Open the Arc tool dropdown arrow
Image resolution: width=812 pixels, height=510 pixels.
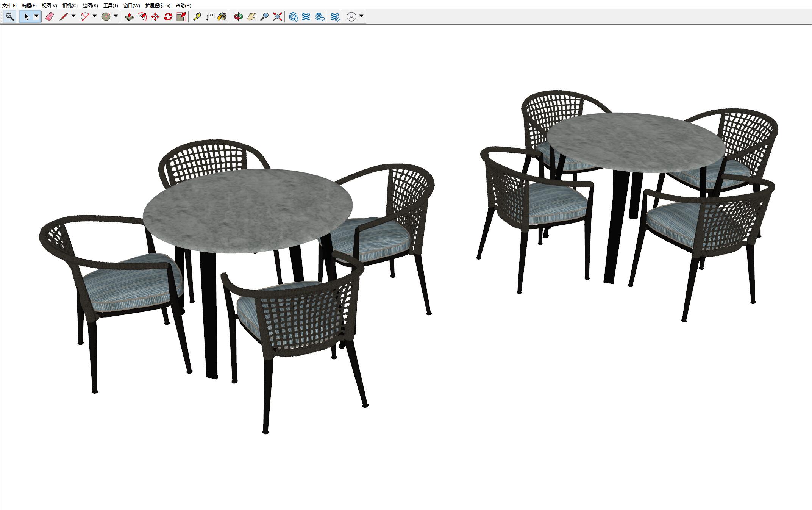[95, 16]
